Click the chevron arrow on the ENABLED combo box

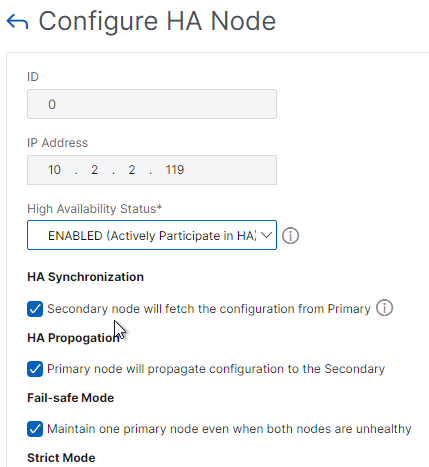(x=266, y=235)
